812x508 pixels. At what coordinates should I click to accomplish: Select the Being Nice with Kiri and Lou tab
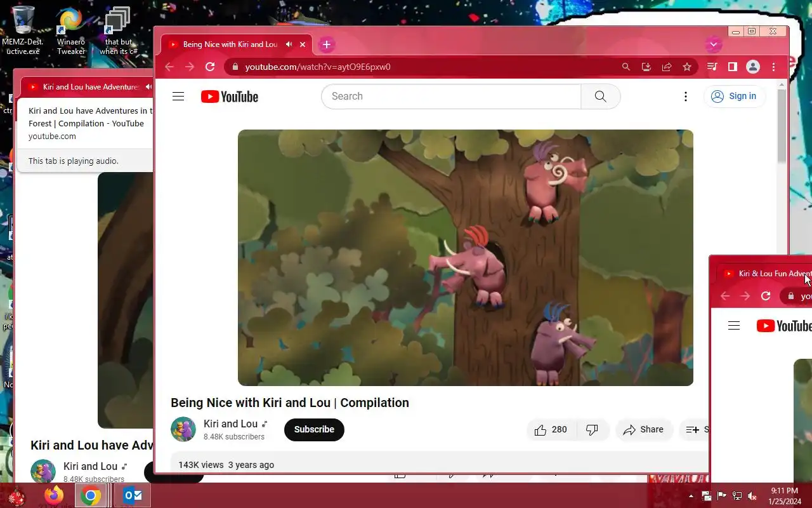(x=230, y=44)
